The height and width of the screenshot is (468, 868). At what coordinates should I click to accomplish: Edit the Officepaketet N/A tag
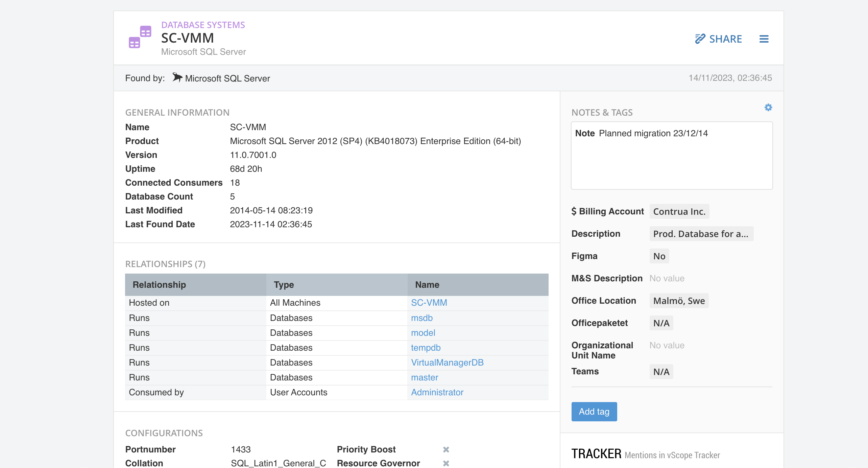click(661, 323)
